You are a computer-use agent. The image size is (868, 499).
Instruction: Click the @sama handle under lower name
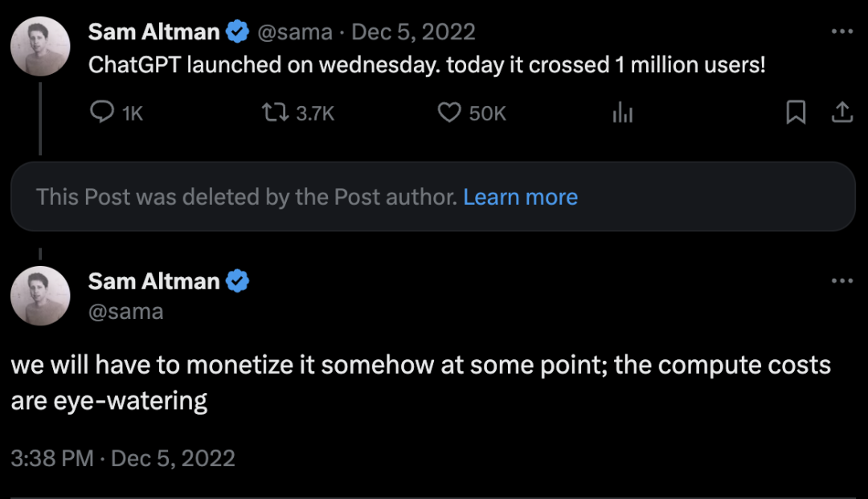125,312
